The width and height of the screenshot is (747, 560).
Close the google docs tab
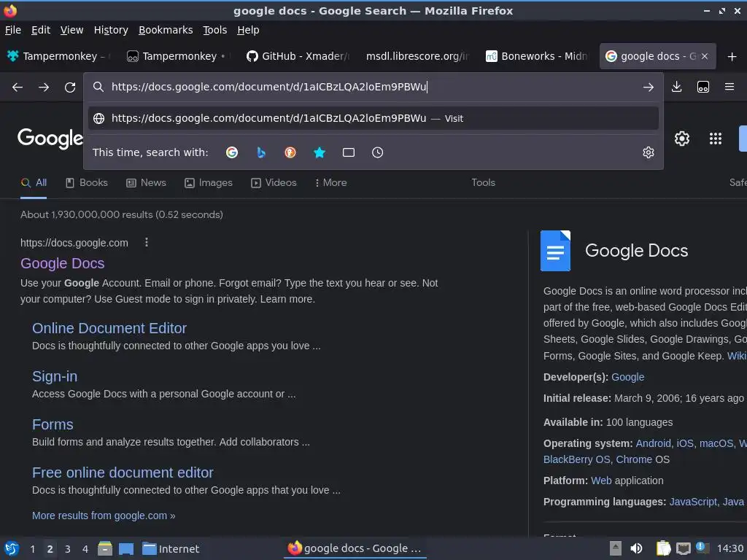click(x=705, y=56)
